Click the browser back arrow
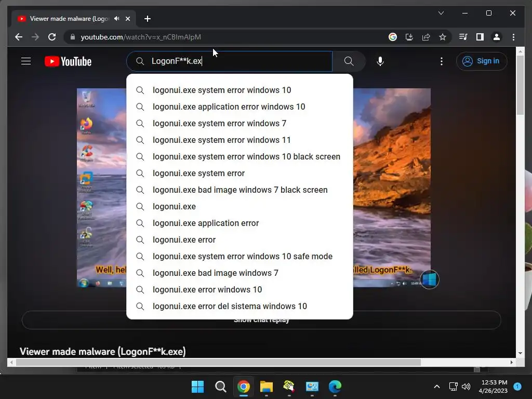 (x=19, y=37)
